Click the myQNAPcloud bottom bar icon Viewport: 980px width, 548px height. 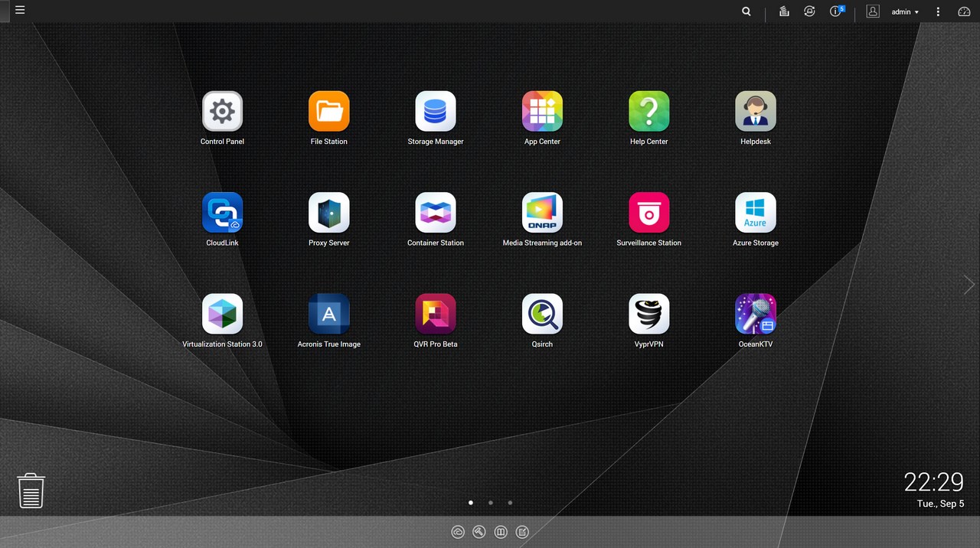click(458, 532)
